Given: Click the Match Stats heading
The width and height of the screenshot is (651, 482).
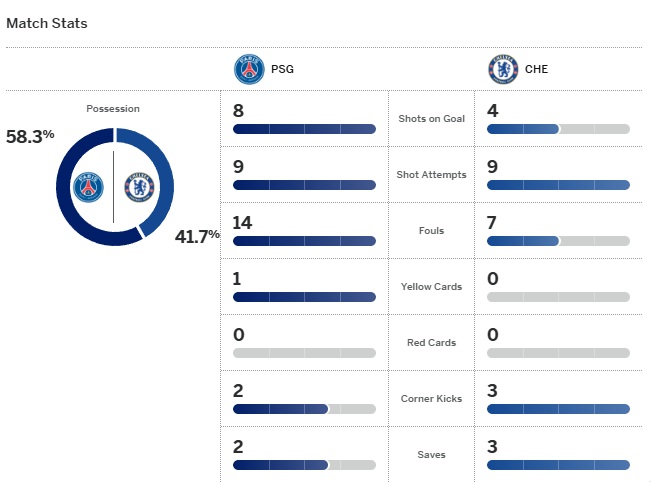Looking at the screenshot, I should point(47,23).
